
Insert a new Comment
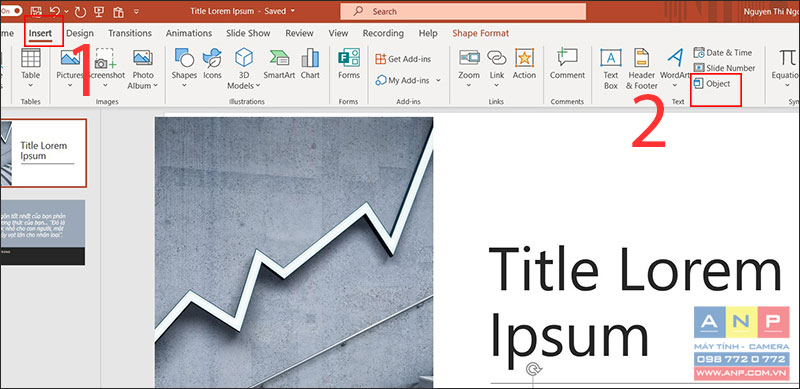pos(567,64)
